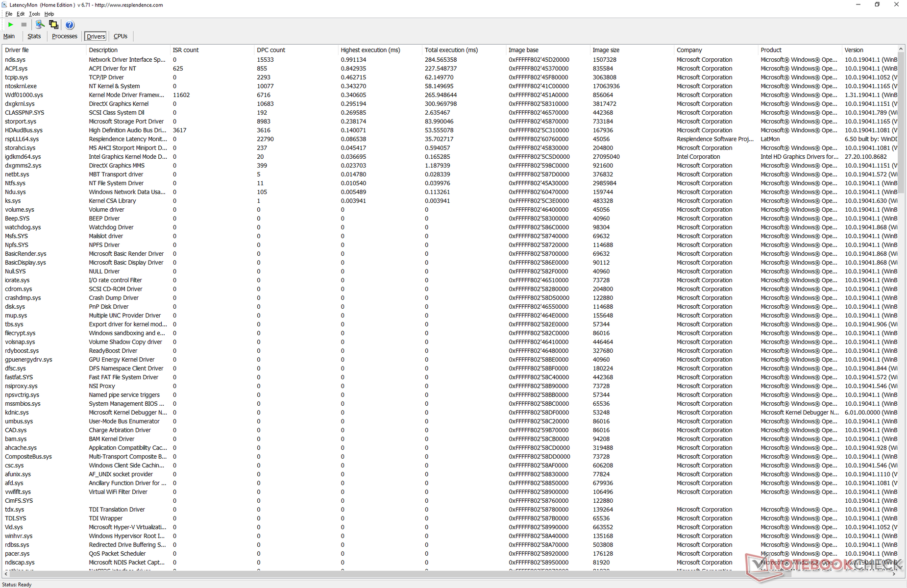
Task: Sort by the Product column header
Action: 800,50
